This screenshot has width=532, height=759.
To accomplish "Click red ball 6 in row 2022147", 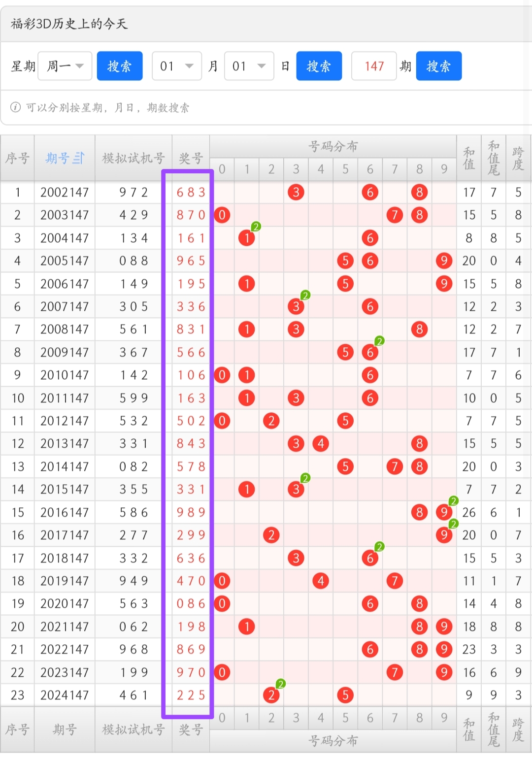I will [x=370, y=650].
